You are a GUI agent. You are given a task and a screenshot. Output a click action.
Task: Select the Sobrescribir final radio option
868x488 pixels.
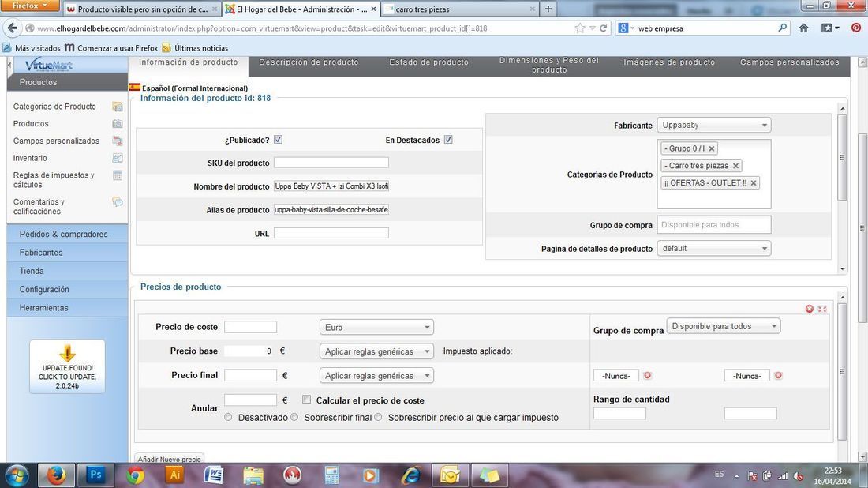coord(294,417)
